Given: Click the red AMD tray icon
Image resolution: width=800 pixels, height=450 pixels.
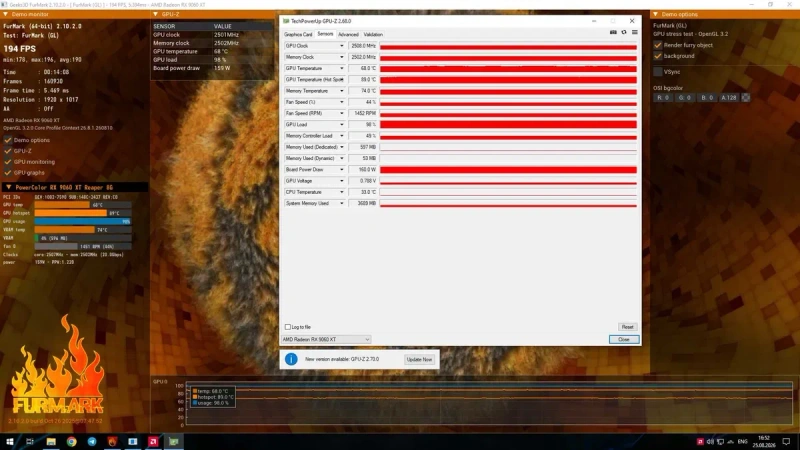Looking at the screenshot, I should point(700,442).
